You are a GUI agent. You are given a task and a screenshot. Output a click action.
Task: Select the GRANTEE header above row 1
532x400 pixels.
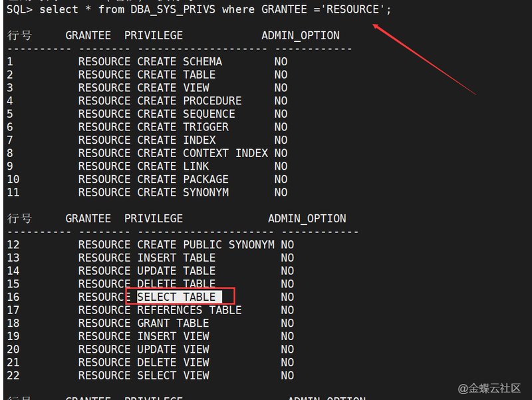(88, 35)
